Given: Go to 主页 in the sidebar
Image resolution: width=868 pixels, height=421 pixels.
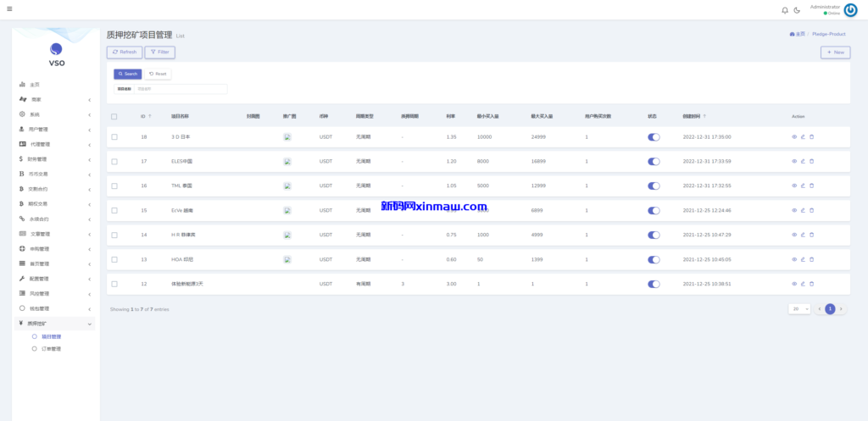Looking at the screenshot, I should [x=35, y=85].
